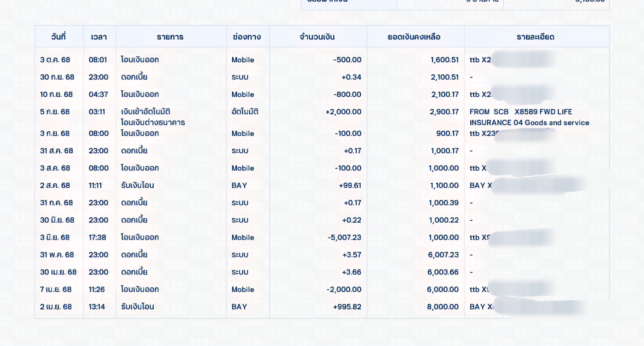The height and width of the screenshot is (346, 644).
Task: Click the เงินเข้าอัตโนมัติ transaction entry
Action: coord(146,112)
